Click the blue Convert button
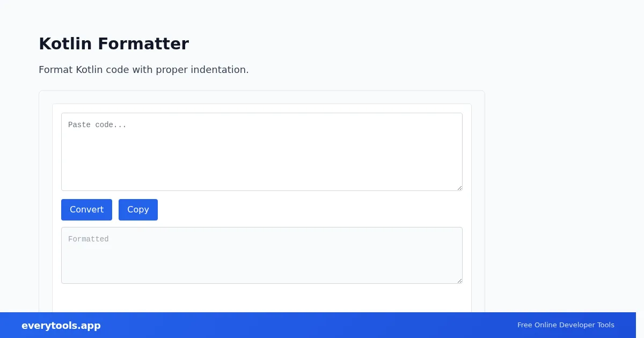The height and width of the screenshot is (338, 644). click(86, 210)
